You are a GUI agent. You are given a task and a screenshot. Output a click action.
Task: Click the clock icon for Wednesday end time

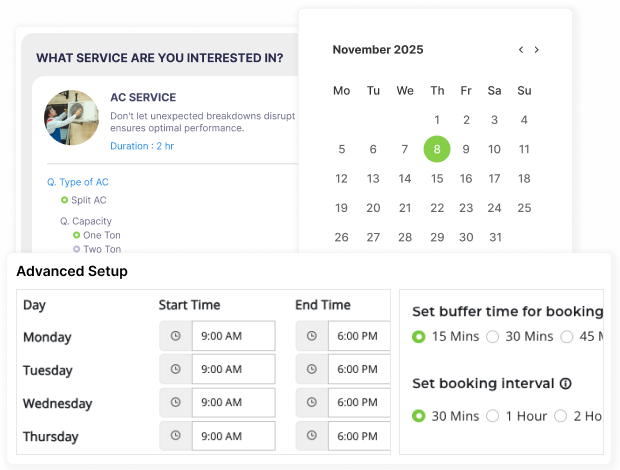(x=312, y=403)
